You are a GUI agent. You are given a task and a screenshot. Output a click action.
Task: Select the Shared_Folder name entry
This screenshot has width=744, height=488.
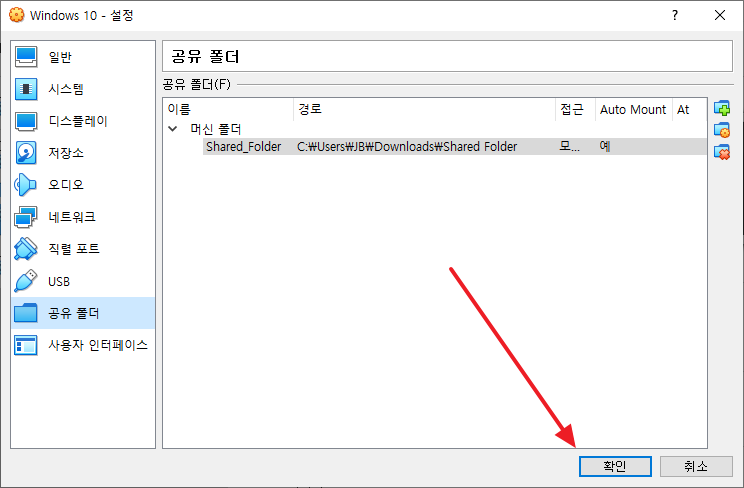(243, 147)
